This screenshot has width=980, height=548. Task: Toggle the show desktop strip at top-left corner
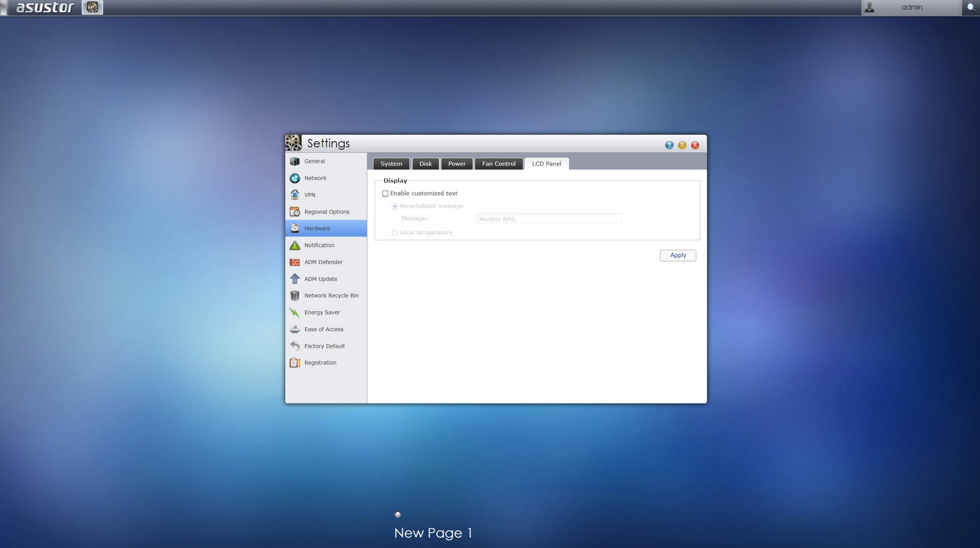(x=4, y=8)
